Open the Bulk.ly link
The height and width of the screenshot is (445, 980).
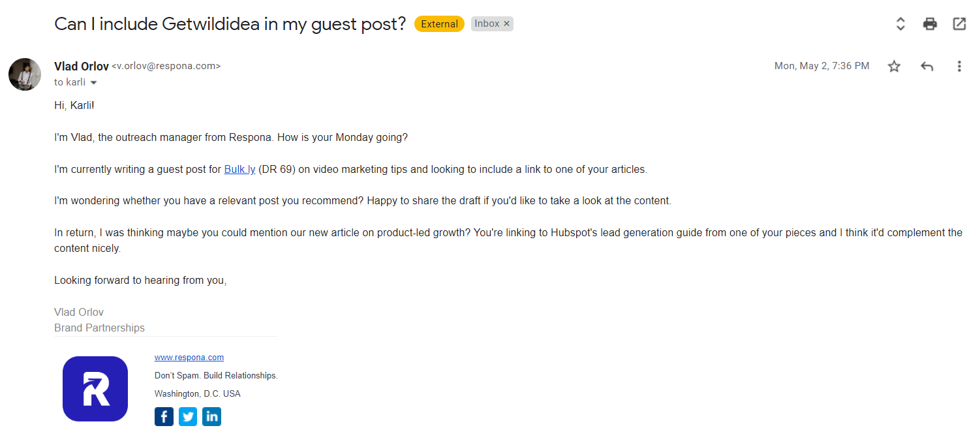pyautogui.click(x=239, y=169)
